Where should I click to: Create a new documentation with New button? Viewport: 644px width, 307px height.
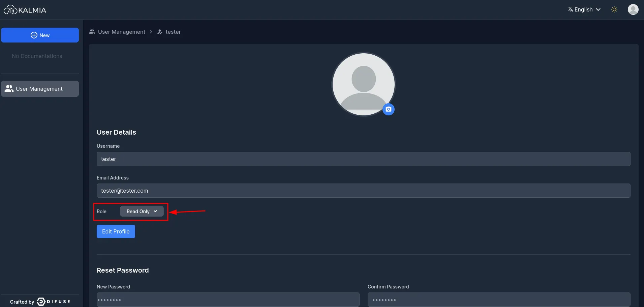(40, 35)
